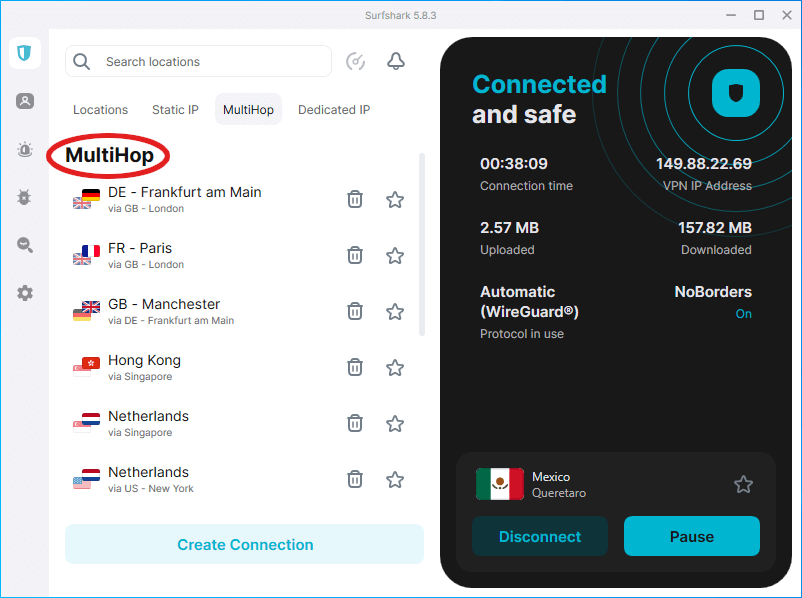The height and width of the screenshot is (598, 802).
Task: Click the Search locations field
Action: point(198,61)
